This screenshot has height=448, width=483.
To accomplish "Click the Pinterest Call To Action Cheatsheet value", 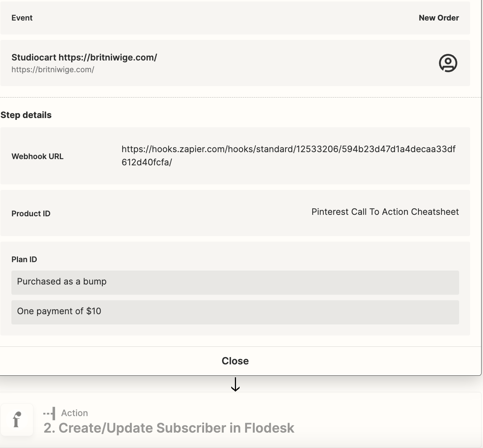I will (x=385, y=212).
